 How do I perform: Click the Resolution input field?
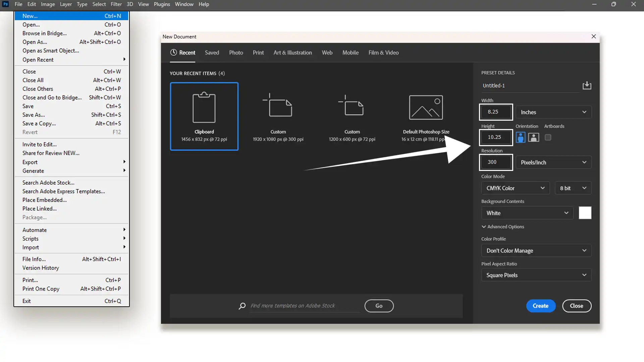[x=495, y=162]
